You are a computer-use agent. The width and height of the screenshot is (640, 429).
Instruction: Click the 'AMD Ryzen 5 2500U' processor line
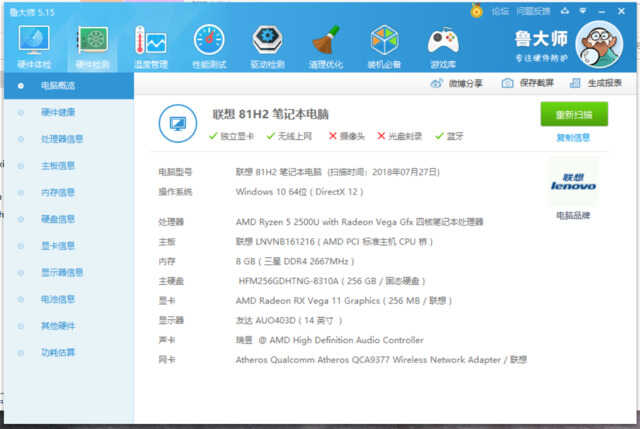360,222
